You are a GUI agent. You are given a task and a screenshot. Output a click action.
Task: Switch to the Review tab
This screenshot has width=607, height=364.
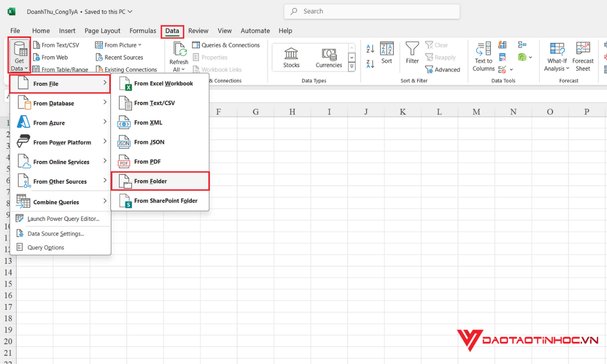(x=198, y=31)
